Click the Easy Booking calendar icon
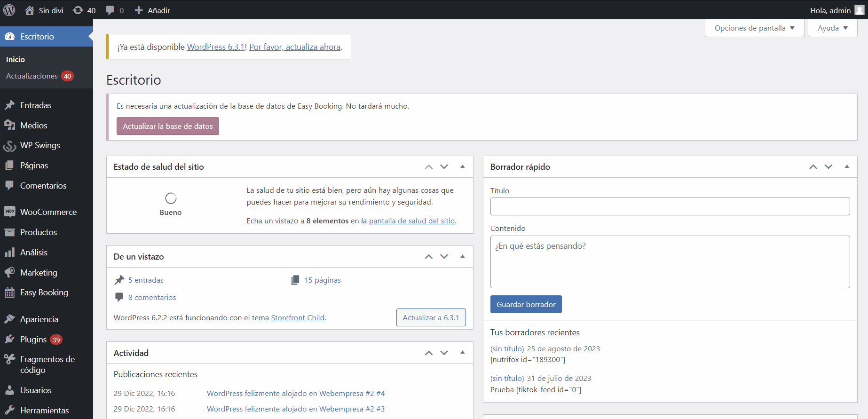The image size is (868, 419). (x=9, y=293)
